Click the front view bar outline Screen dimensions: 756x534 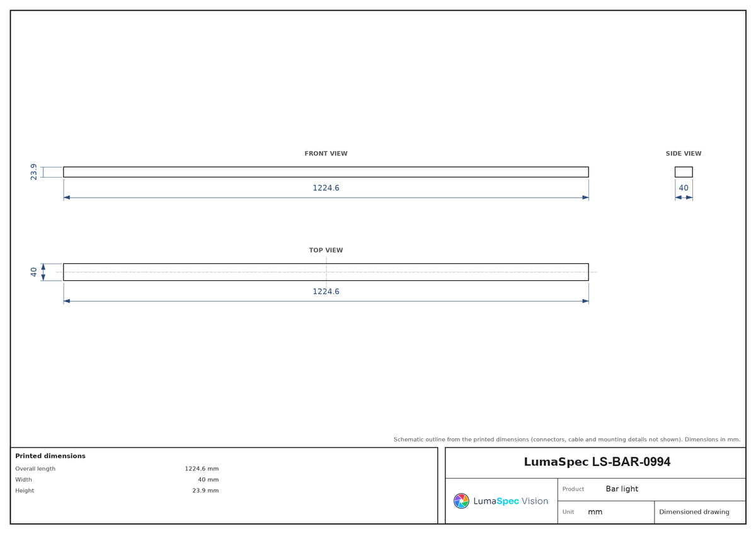coord(326,172)
